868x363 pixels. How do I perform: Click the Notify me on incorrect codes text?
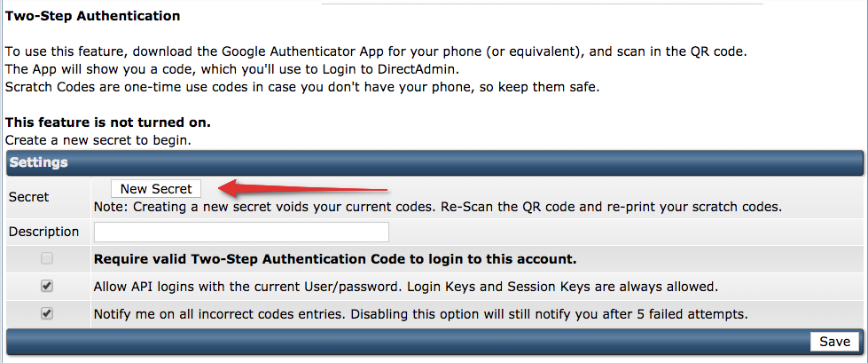tap(421, 313)
